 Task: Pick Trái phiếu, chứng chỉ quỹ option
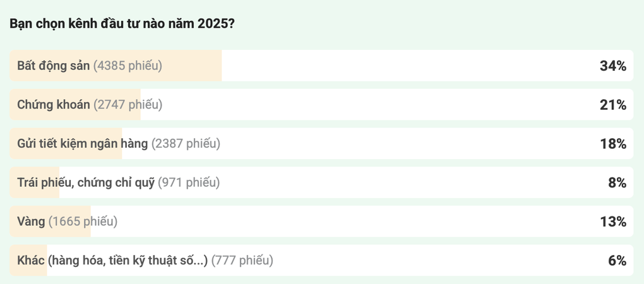[x=321, y=182]
